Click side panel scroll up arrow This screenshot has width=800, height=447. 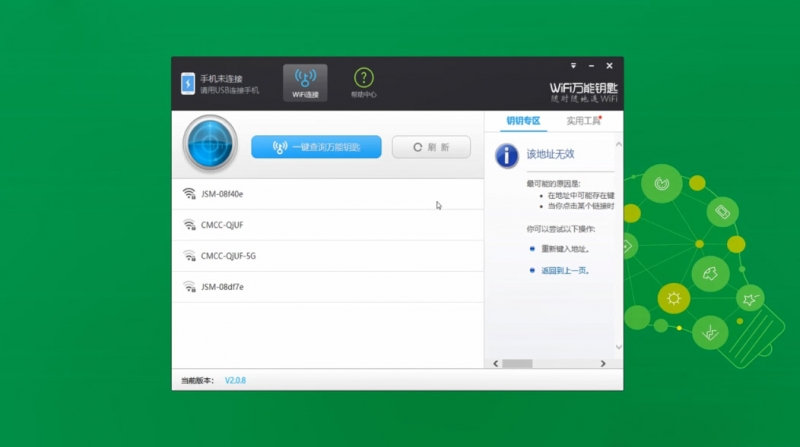[618, 145]
